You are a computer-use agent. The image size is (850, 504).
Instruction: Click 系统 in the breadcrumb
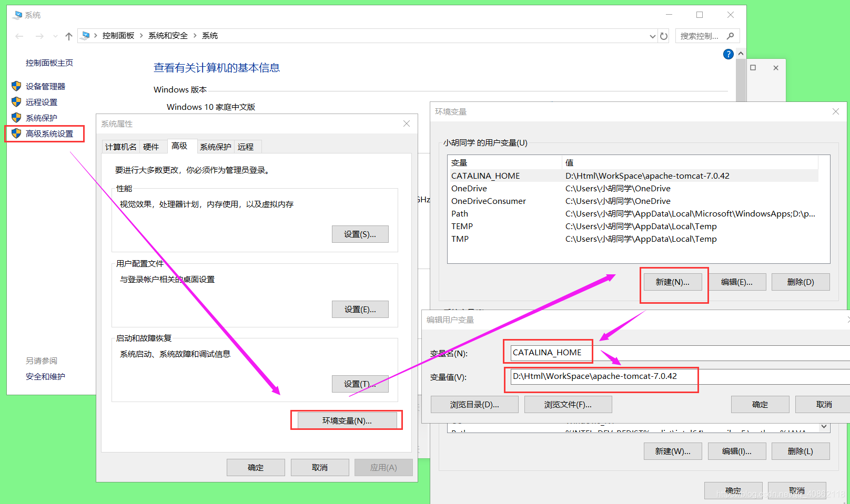pyautogui.click(x=210, y=36)
